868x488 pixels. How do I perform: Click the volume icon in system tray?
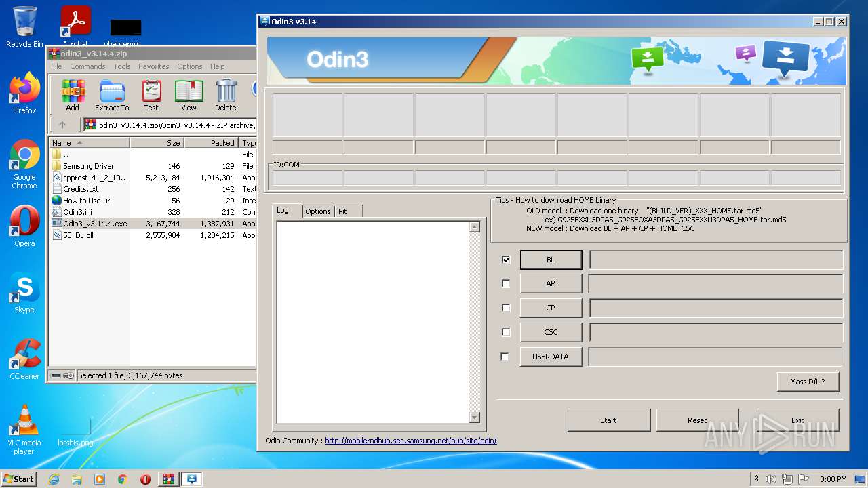click(x=771, y=479)
